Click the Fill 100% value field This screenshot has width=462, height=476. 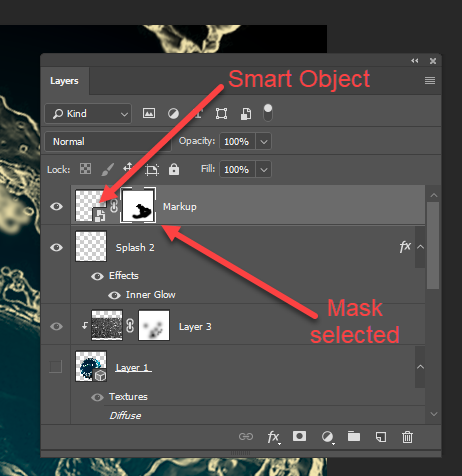click(237, 169)
